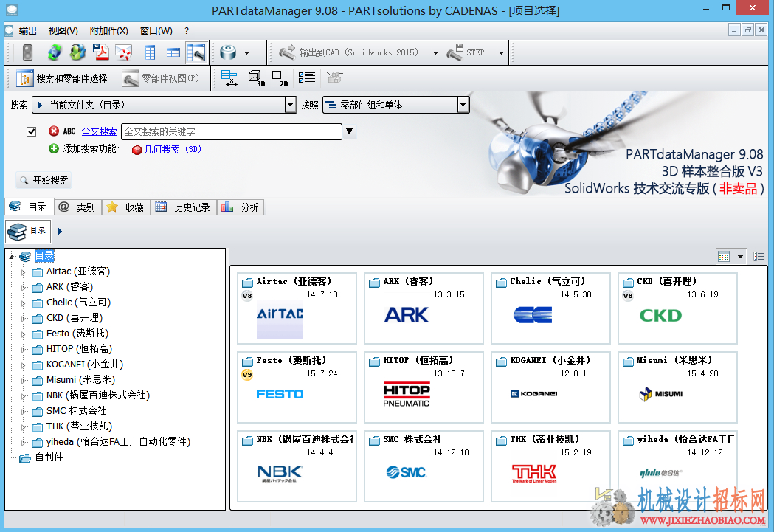Open the thumbnail view options dropdown
This screenshot has height=532, width=774.
[740, 256]
